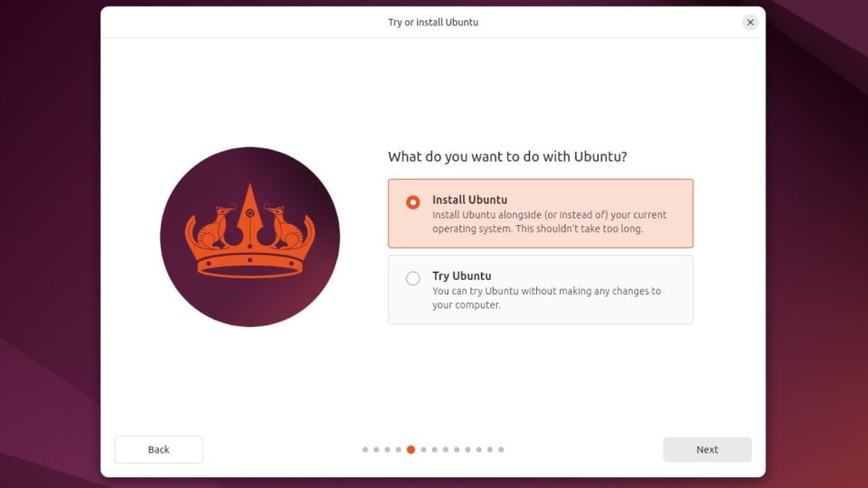The height and width of the screenshot is (488, 868).
Task: Click the second progress dot
Action: coord(376,449)
